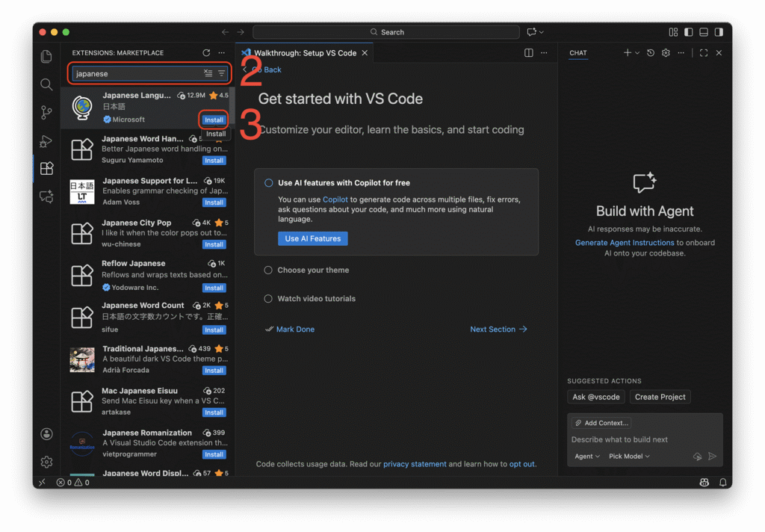Viewport: 765px width, 532px height.
Task: Click the filter extensions funnel icon
Action: point(222,73)
